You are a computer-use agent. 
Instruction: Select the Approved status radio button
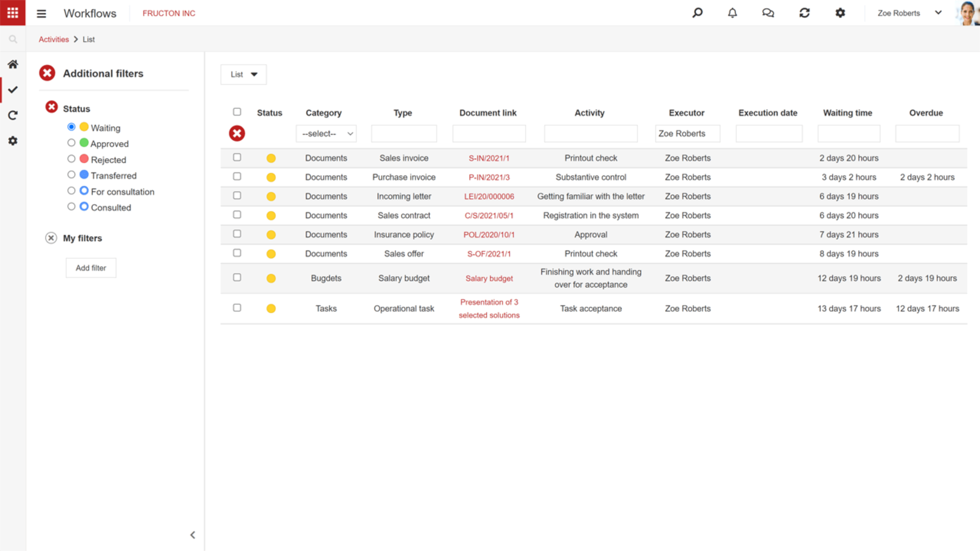pos(71,143)
